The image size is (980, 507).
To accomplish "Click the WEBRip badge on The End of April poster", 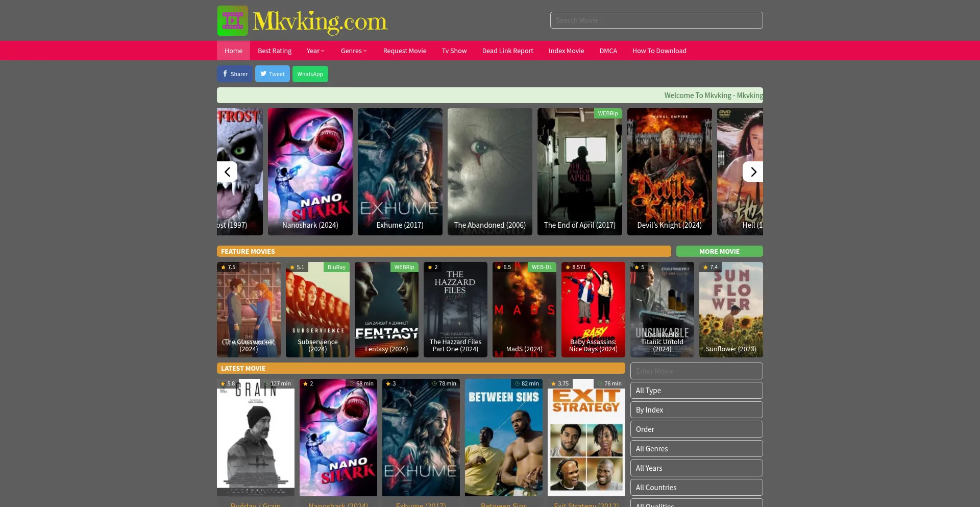I will coord(607,114).
